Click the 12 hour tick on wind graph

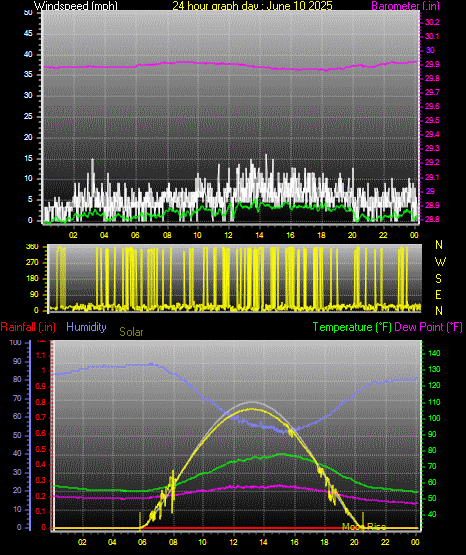click(229, 235)
